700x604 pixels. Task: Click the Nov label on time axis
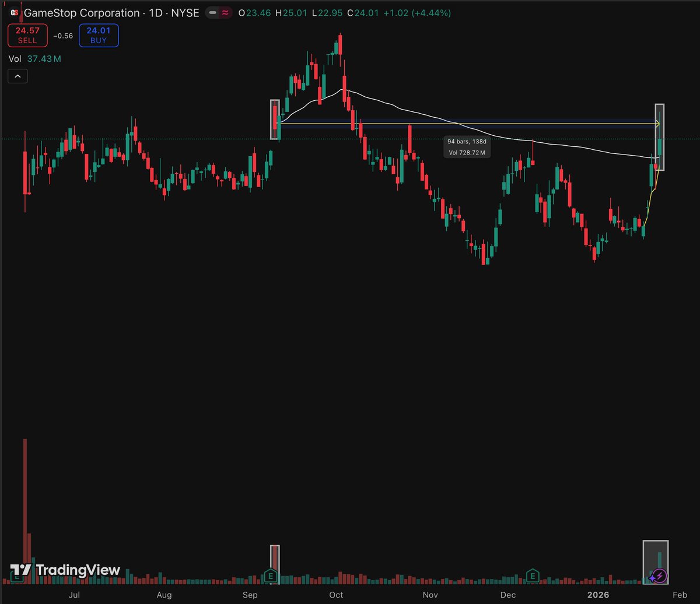[x=430, y=595]
